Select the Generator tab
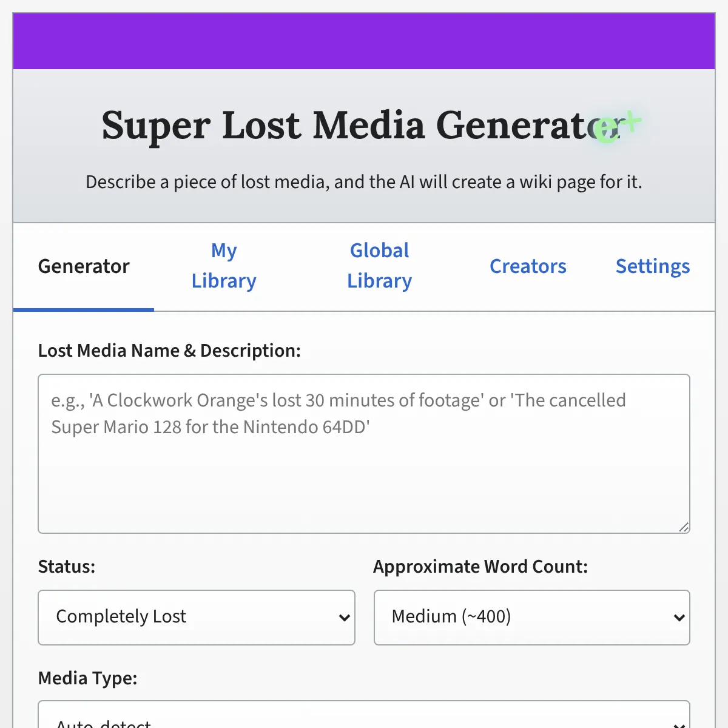The image size is (728, 728). pyautogui.click(x=84, y=266)
